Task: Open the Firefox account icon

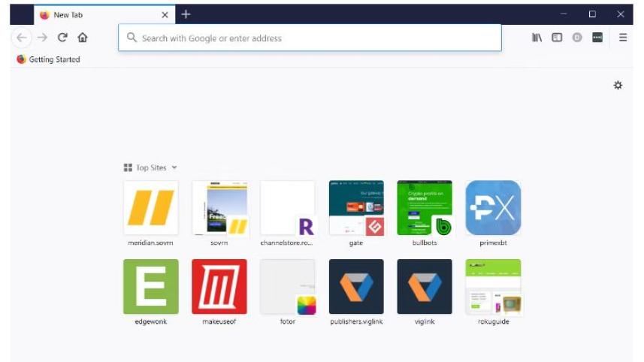Action: pos(577,38)
